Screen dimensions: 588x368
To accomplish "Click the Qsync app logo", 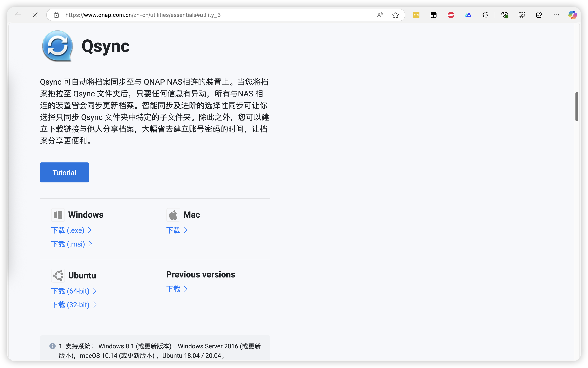I will tap(58, 46).
